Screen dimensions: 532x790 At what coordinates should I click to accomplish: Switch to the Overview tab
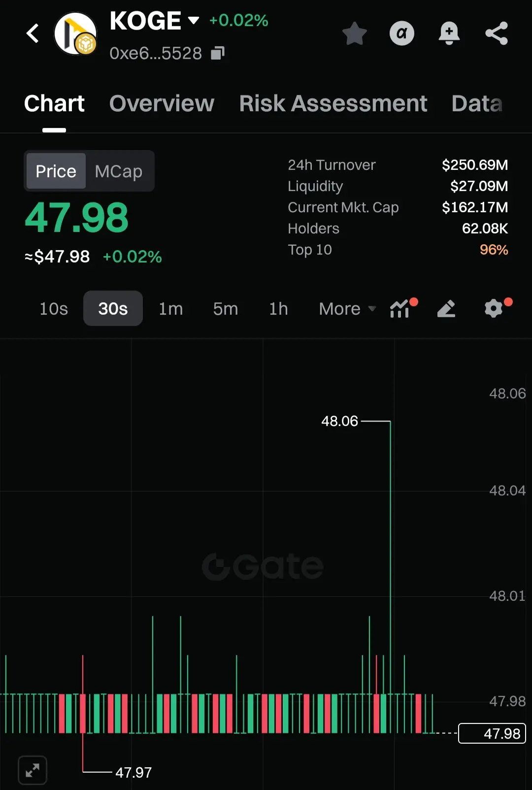tap(162, 103)
